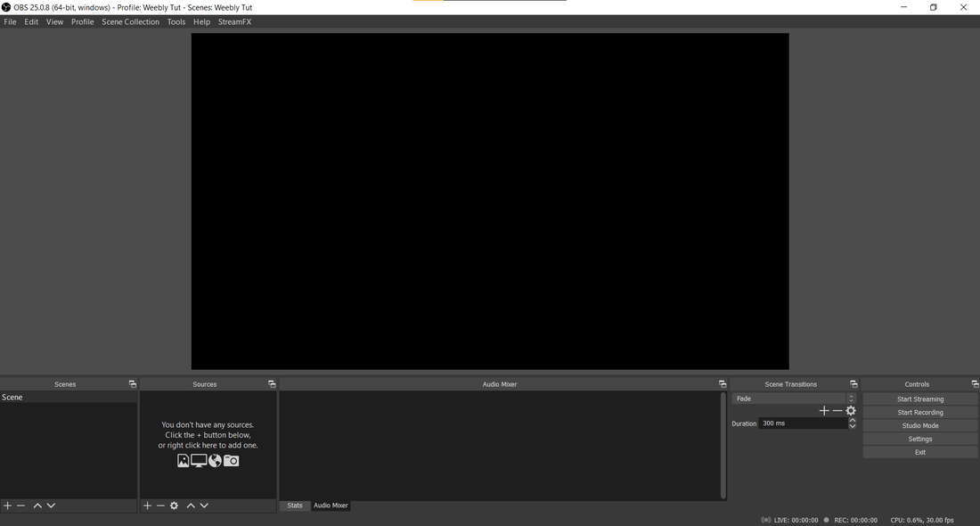Pop out the Audio Mixer panel icon
Viewport: 980px width, 526px height.
click(723, 383)
